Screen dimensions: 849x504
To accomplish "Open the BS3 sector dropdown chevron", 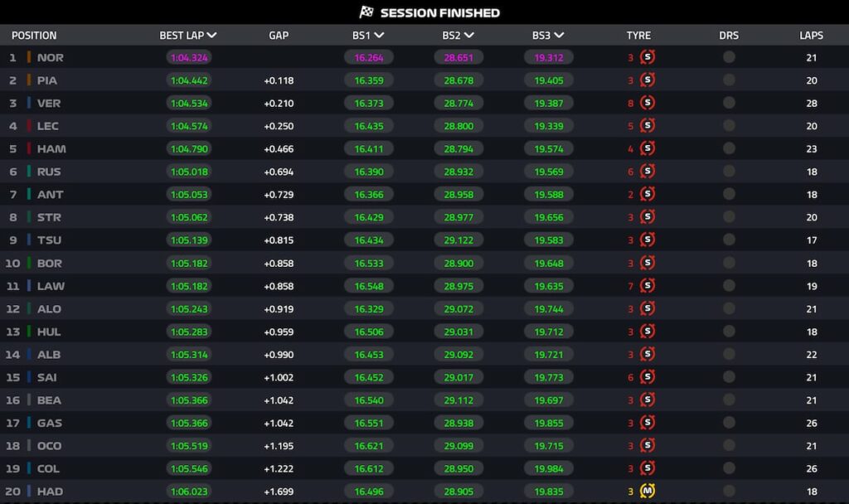I will [560, 35].
